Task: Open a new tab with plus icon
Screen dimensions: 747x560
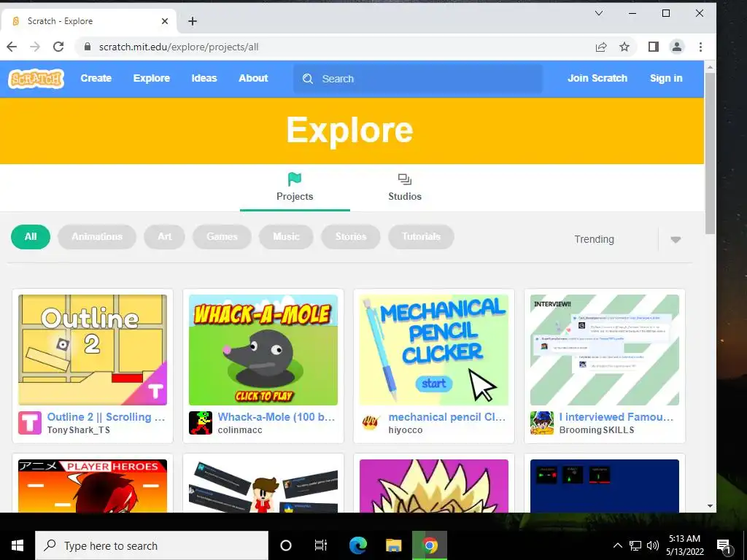Action: tap(193, 21)
